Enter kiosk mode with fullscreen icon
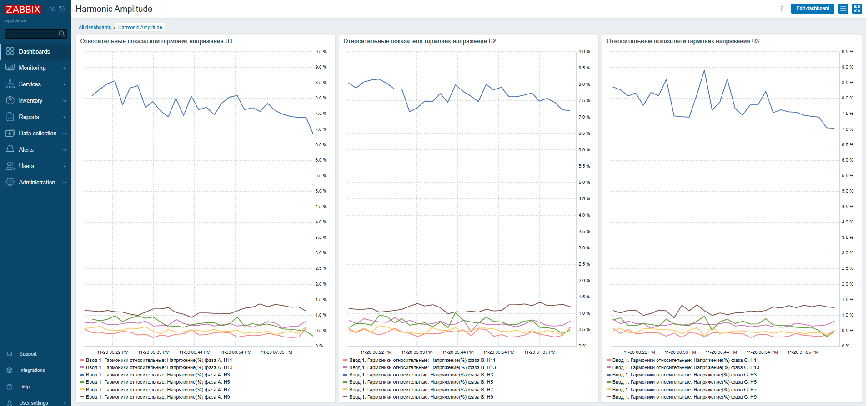The width and height of the screenshot is (868, 406). pyautogui.click(x=857, y=9)
